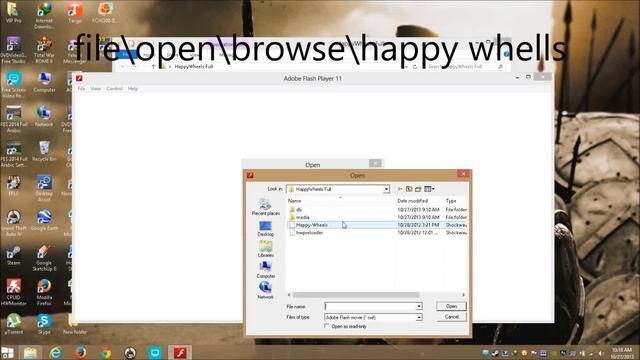Screen dimensions: 640x360
Task: Click the file list scroll left arrow
Action: pos(289,295)
